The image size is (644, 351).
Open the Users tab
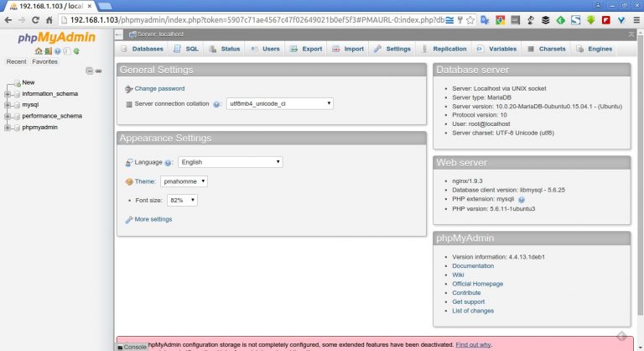(x=265, y=49)
